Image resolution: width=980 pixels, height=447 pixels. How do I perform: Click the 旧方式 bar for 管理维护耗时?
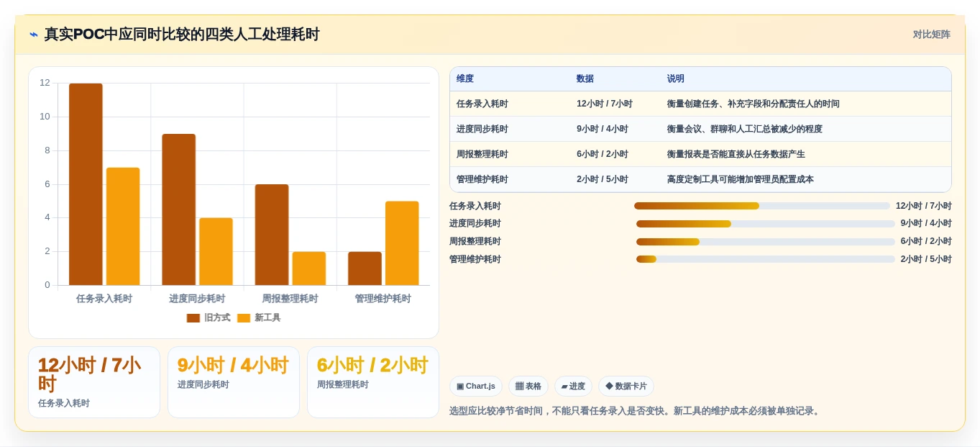point(365,268)
